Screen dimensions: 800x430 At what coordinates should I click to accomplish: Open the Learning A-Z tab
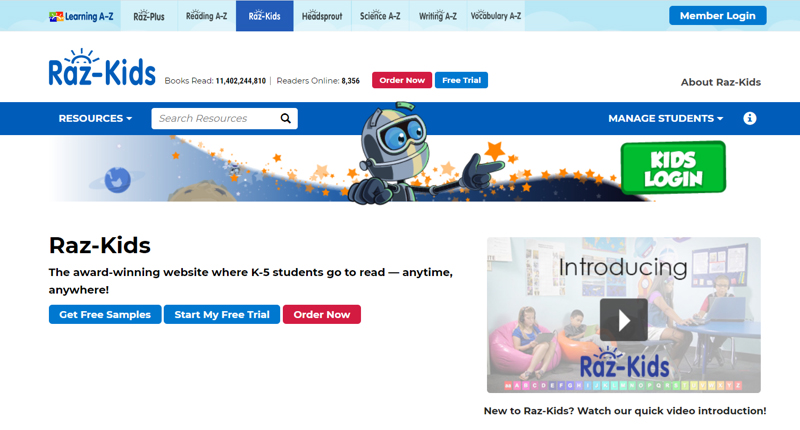pos(81,16)
